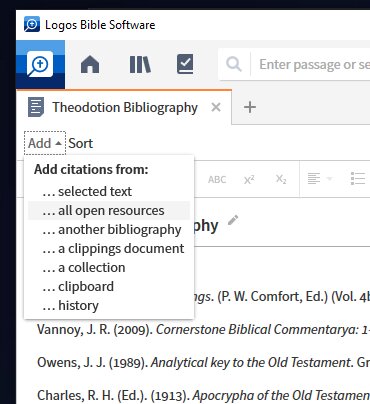Click the Owens, J. J. (1989) citation

pos(203,362)
